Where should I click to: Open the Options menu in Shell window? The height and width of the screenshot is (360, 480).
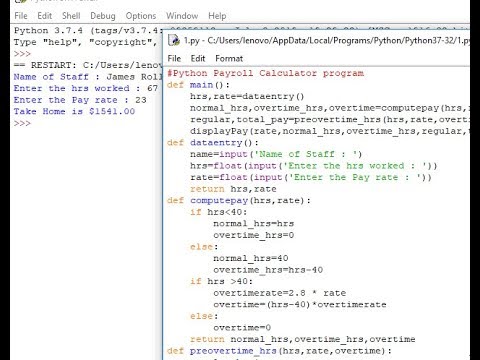[141, 16]
